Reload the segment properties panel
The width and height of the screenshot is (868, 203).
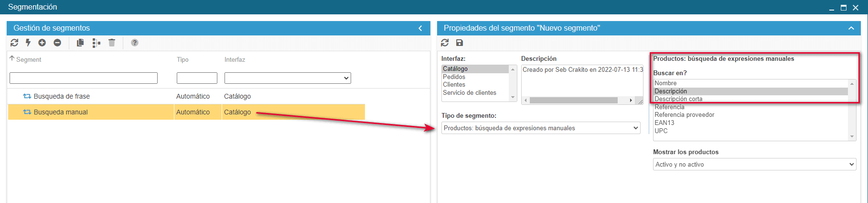[x=445, y=43]
